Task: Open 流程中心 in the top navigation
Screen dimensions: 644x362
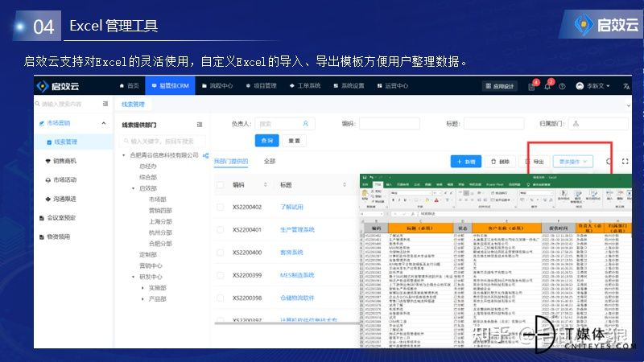Action: click(x=217, y=86)
